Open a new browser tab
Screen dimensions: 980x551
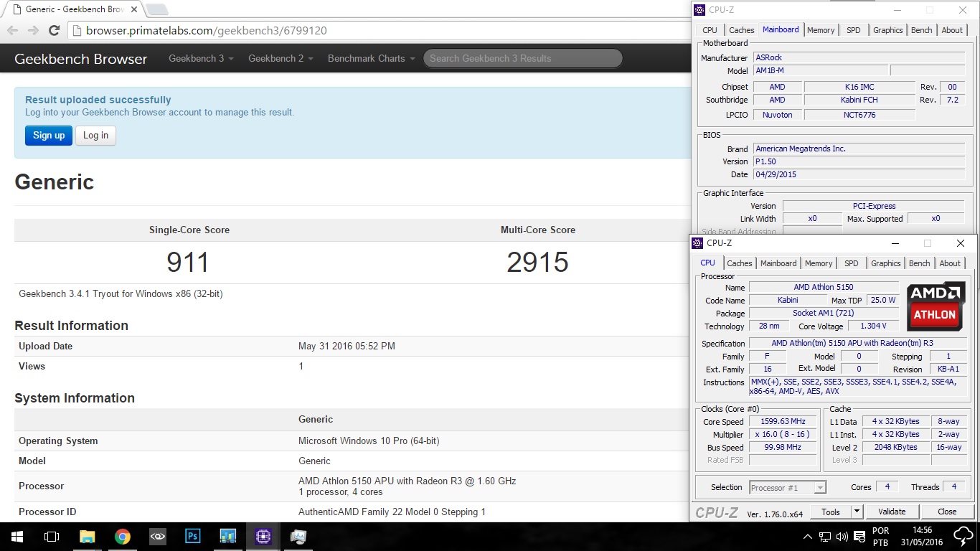tap(157, 9)
